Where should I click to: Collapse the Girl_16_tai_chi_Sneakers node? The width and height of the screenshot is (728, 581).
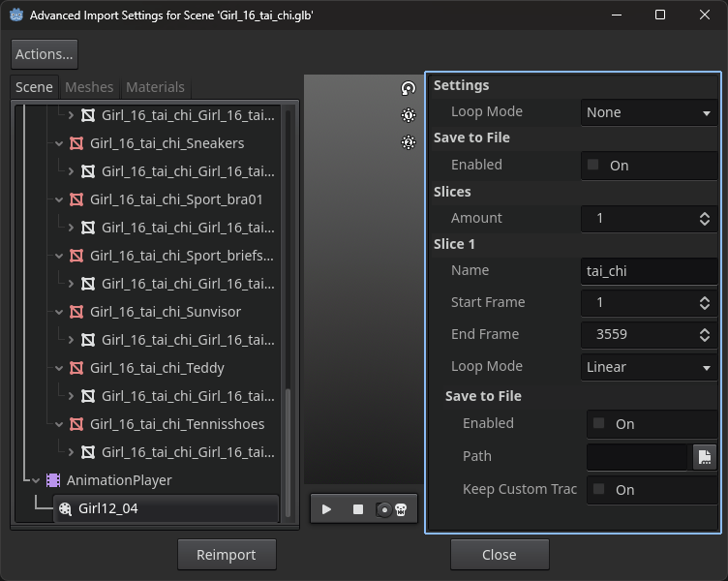(x=59, y=143)
